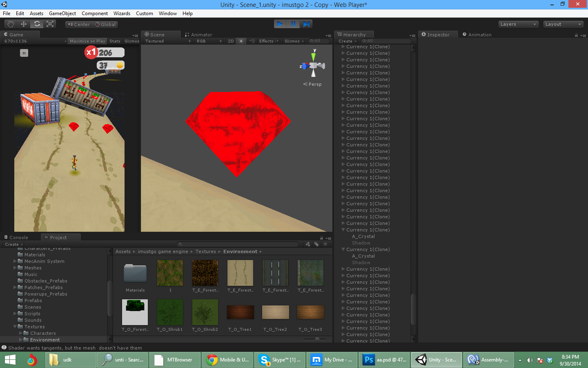The height and width of the screenshot is (368, 588).
Task: Expand Characters folder under Textures
Action: (x=21, y=333)
